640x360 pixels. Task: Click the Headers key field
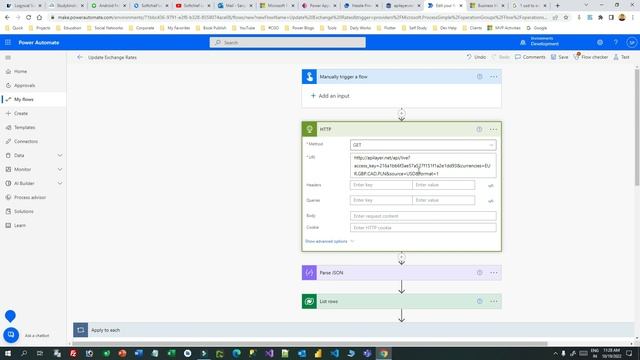click(381, 185)
